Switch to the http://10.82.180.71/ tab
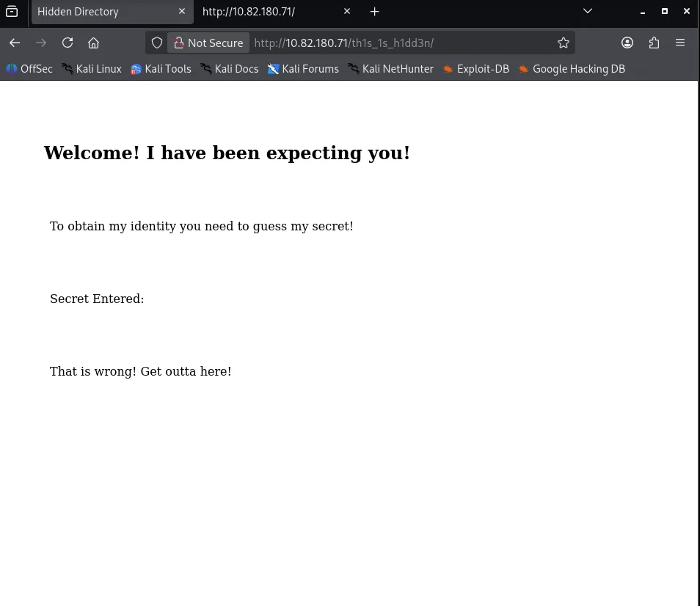The width and height of the screenshot is (700, 606). click(264, 12)
